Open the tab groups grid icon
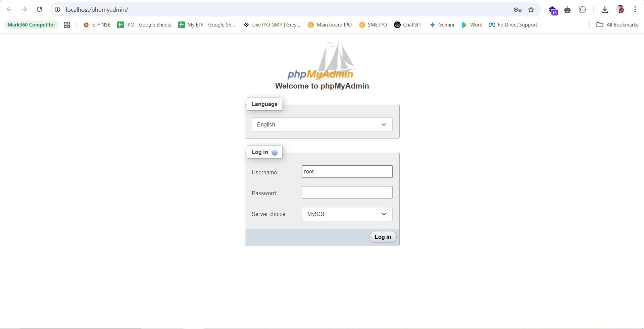Viewport: 644px width, 329px height. 67,25
